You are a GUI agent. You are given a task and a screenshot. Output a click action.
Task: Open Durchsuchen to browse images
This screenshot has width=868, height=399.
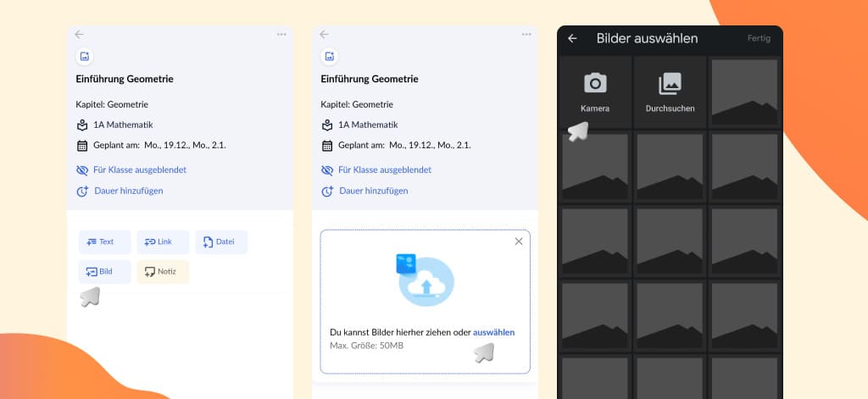(x=670, y=91)
